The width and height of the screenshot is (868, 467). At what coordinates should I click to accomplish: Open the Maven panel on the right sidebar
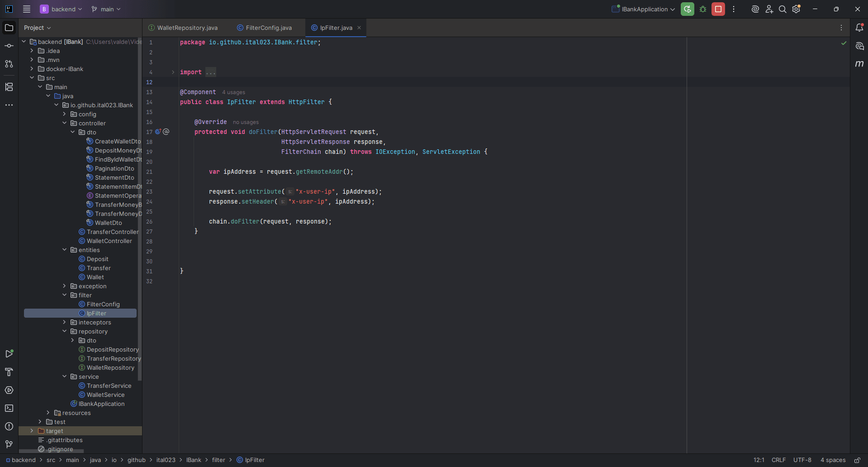pyautogui.click(x=859, y=64)
